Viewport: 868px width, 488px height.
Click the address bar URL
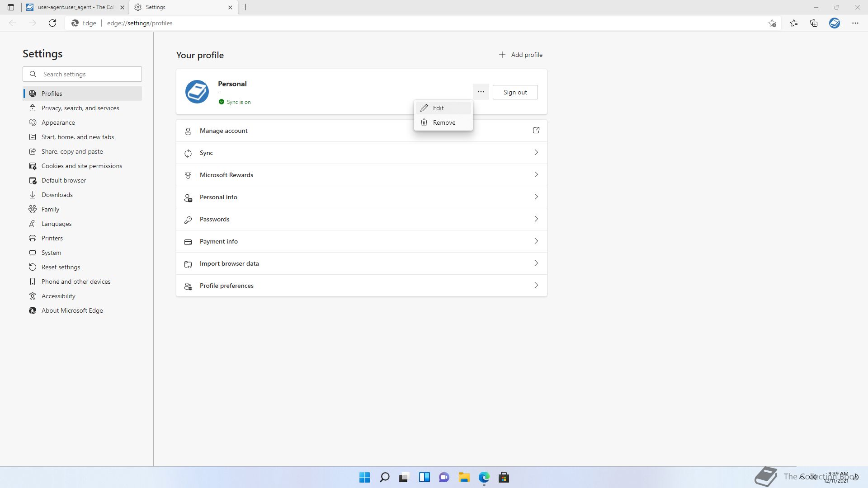(x=140, y=23)
